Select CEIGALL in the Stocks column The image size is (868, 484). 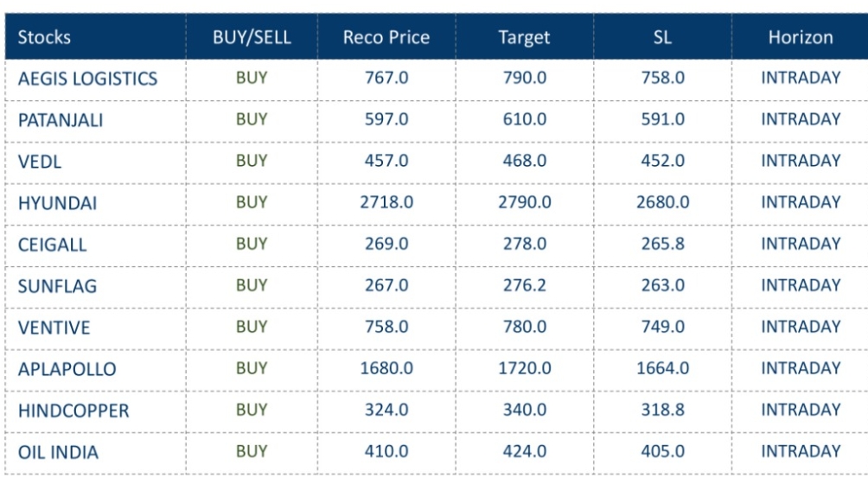point(52,245)
